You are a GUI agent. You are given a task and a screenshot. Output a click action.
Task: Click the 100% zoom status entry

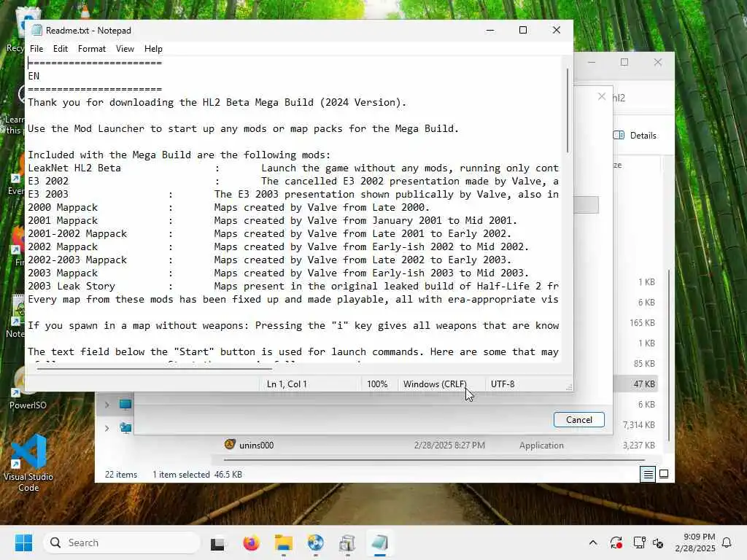pyautogui.click(x=377, y=384)
